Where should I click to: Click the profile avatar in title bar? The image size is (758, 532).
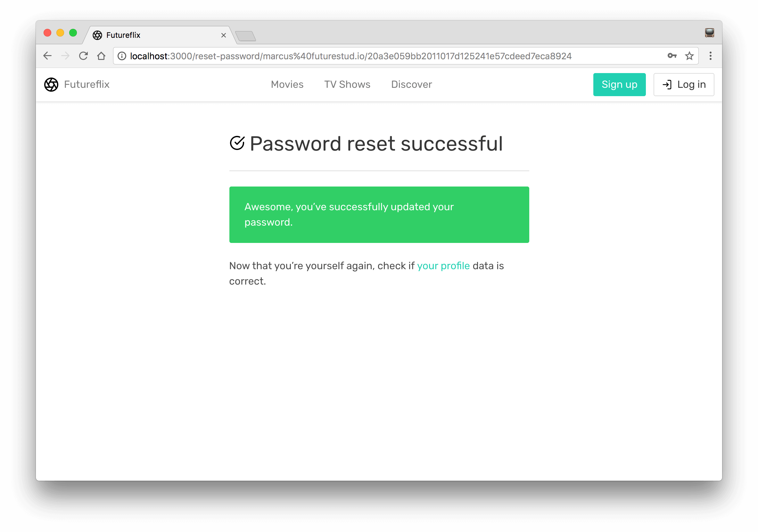[x=709, y=33]
